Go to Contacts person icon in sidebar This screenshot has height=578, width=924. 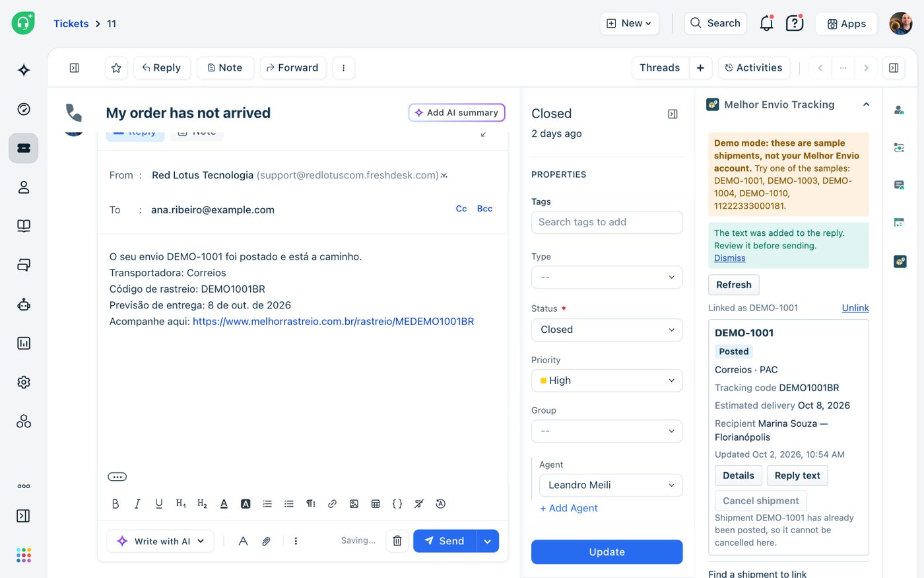(x=24, y=187)
